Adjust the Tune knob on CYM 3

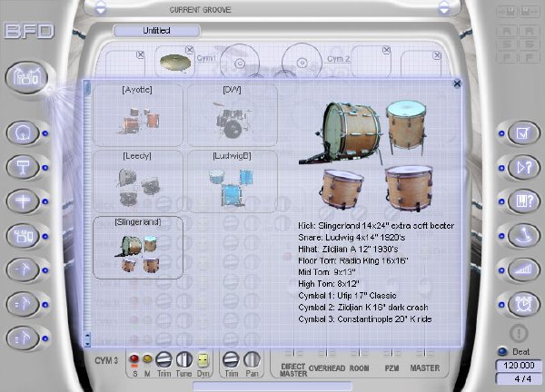coord(184,359)
